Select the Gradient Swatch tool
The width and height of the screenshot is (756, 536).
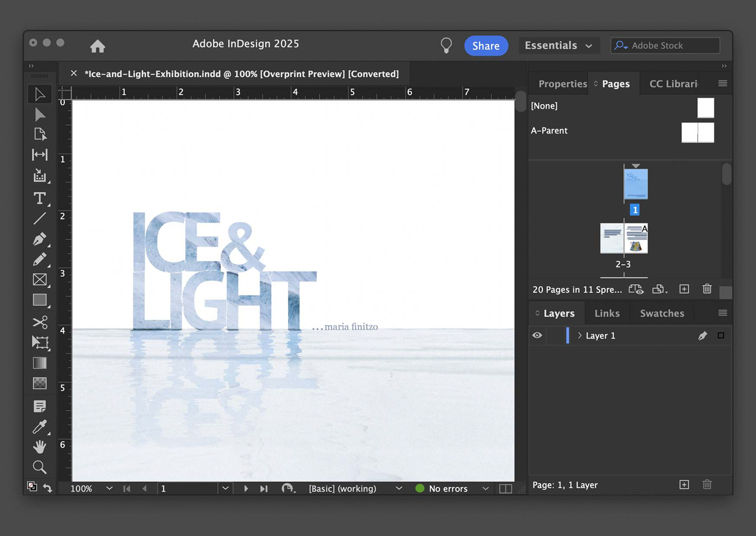click(x=39, y=363)
